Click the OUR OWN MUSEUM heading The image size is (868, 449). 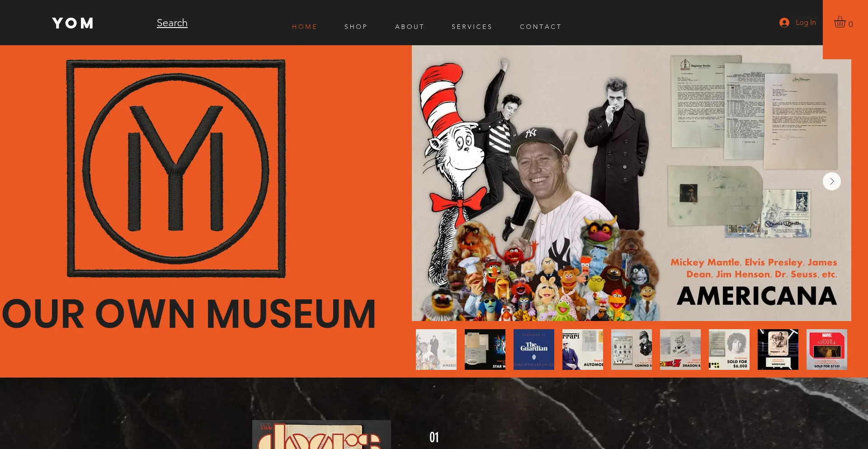[189, 314]
